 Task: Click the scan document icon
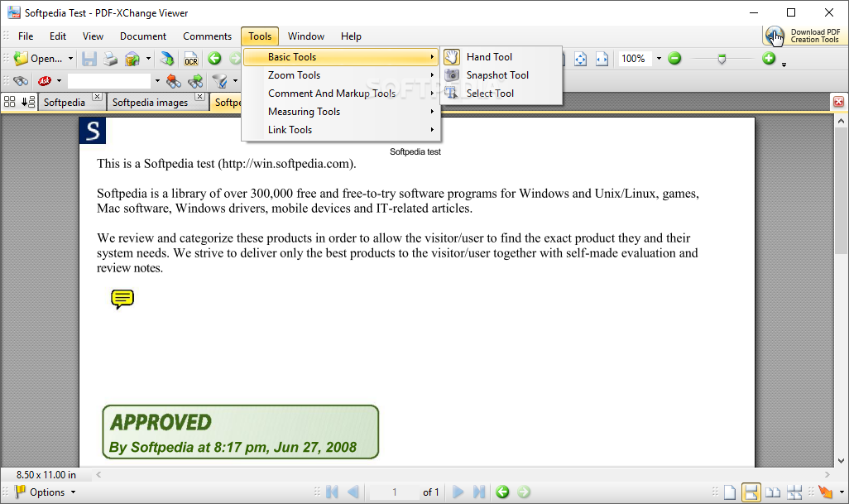point(167,59)
